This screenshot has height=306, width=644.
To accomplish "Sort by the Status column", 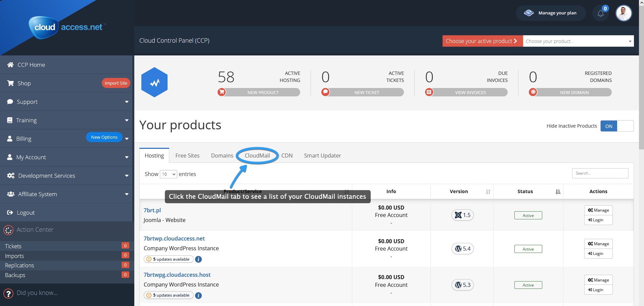I will click(528, 191).
